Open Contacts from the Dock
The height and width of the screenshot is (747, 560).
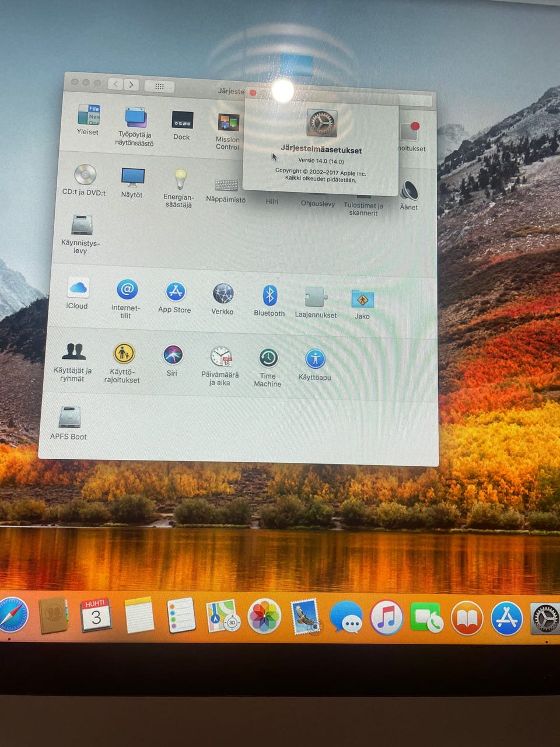tap(54, 616)
